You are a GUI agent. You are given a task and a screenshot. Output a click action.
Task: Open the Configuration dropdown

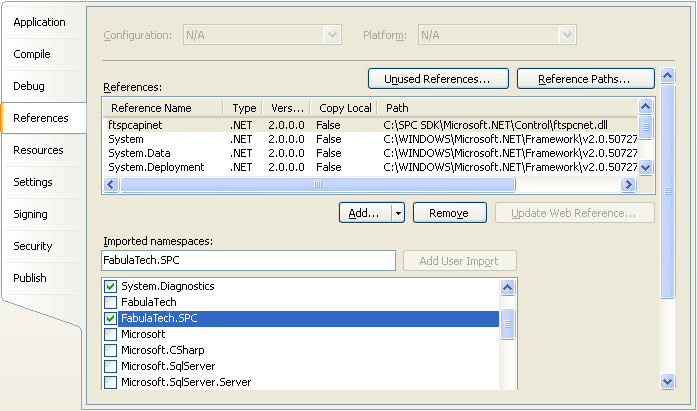pos(262,35)
